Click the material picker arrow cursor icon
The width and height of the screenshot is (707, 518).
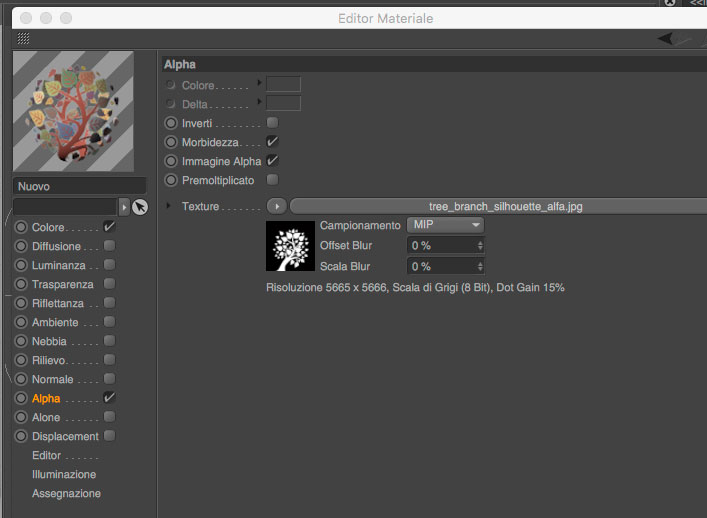[140, 207]
